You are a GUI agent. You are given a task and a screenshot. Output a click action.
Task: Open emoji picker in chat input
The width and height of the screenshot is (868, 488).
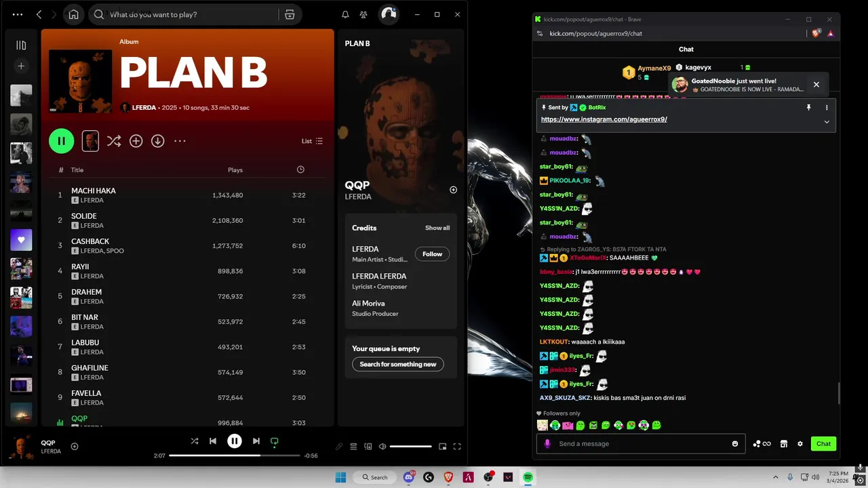point(735,444)
